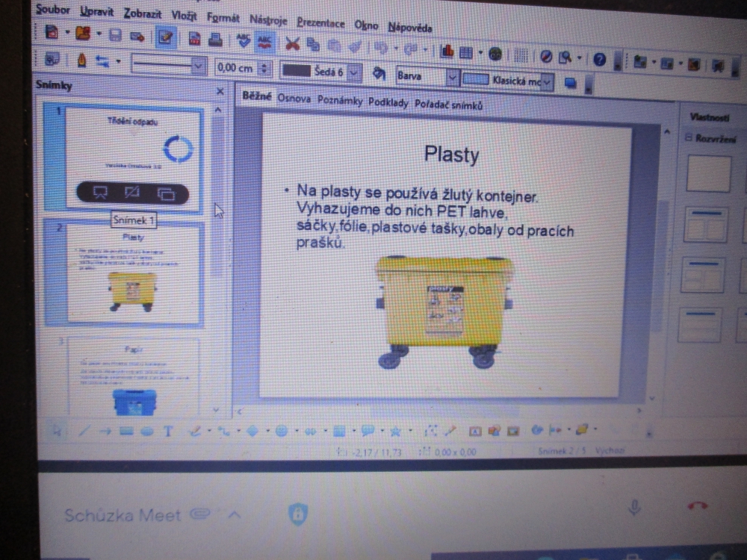Open the Klasická modrá fill color dropdown
The height and width of the screenshot is (560, 747).
coord(547,82)
